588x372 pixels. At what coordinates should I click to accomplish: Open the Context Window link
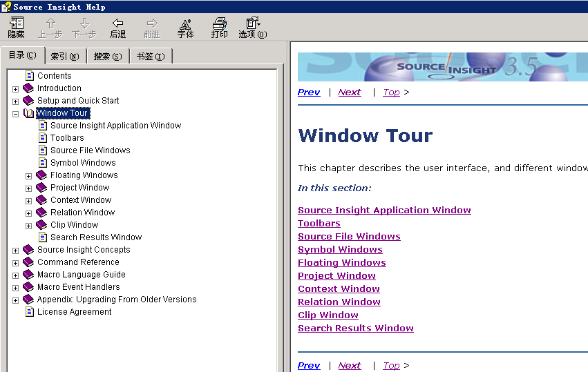coord(339,288)
